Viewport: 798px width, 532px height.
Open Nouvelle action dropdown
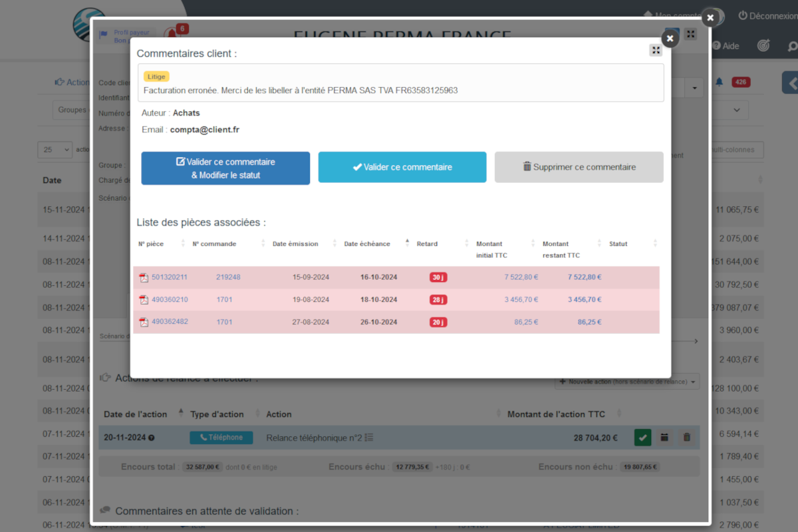tap(629, 382)
